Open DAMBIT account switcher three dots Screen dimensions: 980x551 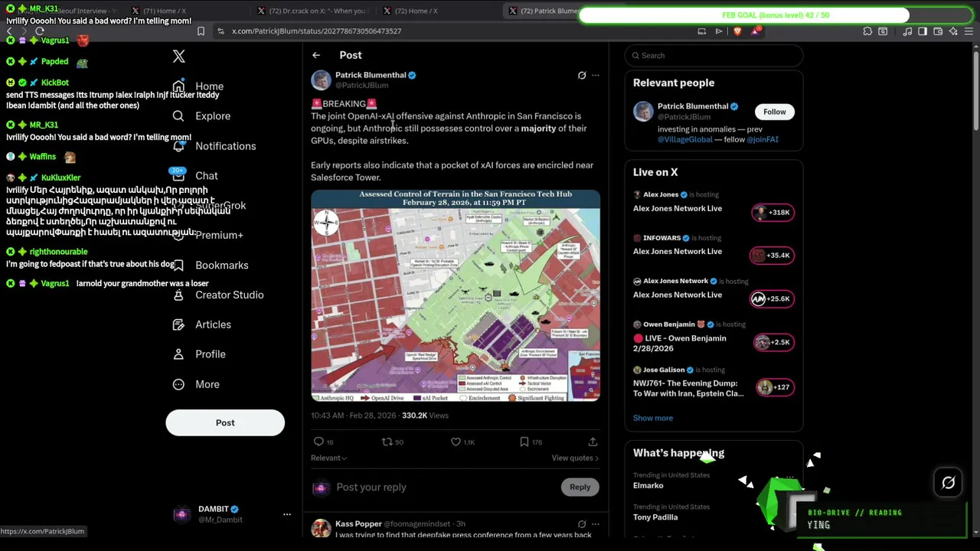pyautogui.click(x=287, y=514)
